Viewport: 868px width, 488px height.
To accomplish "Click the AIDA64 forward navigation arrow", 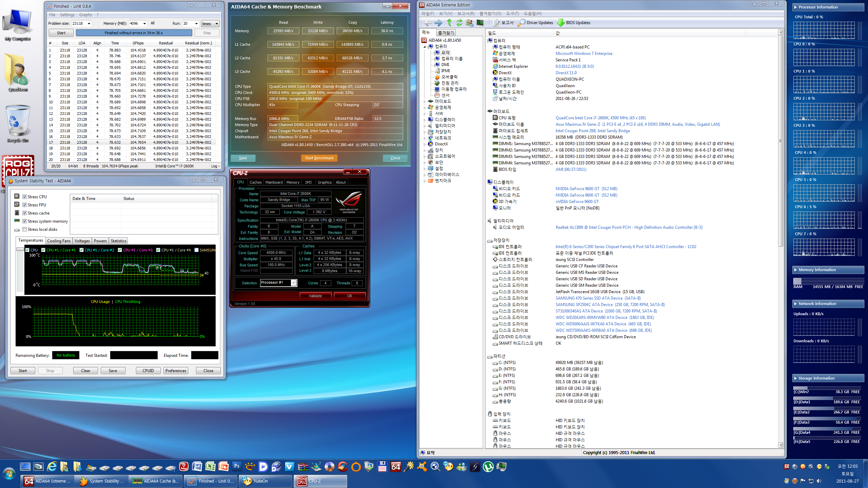I will (438, 23).
